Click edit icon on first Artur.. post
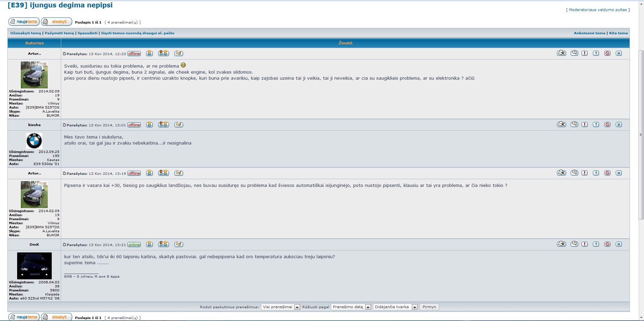 click(561, 53)
